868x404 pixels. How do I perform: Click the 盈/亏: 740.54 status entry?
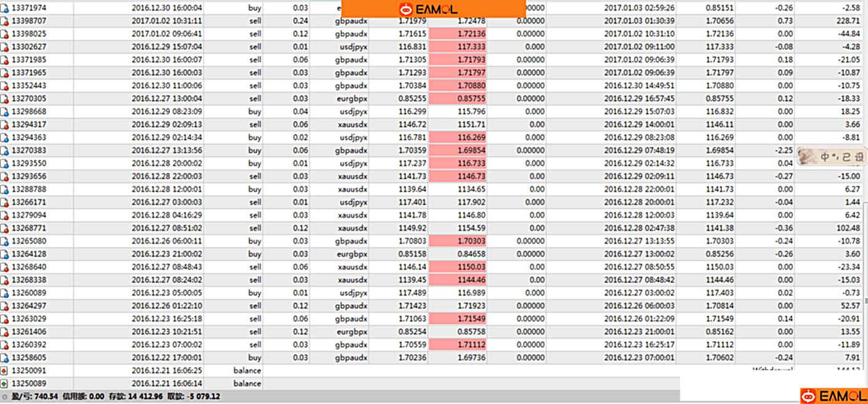pos(34,397)
